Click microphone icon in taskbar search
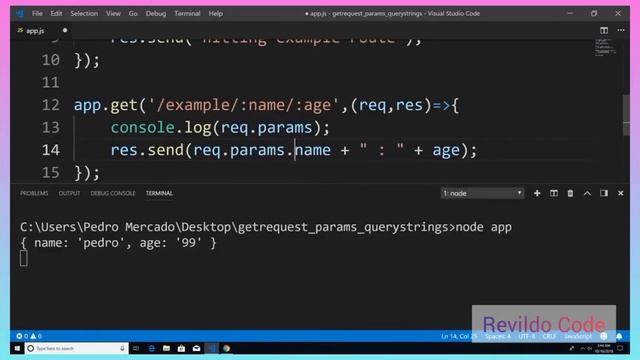Screen dimensions: 640x360 tap(122, 348)
